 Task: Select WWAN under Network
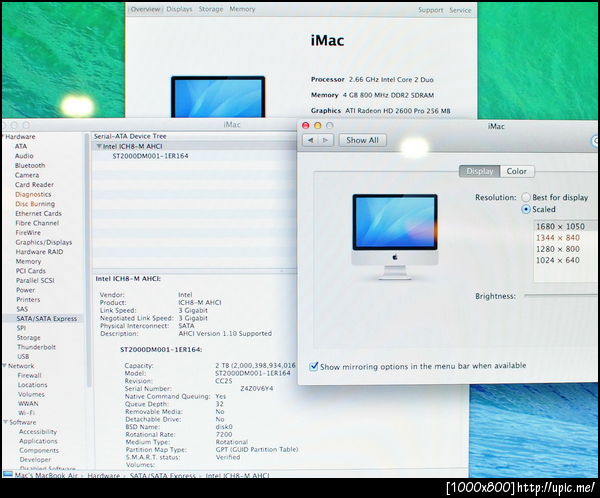point(28,403)
